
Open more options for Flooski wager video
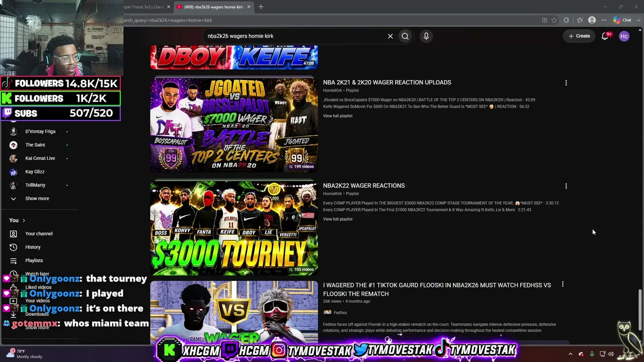562,285
